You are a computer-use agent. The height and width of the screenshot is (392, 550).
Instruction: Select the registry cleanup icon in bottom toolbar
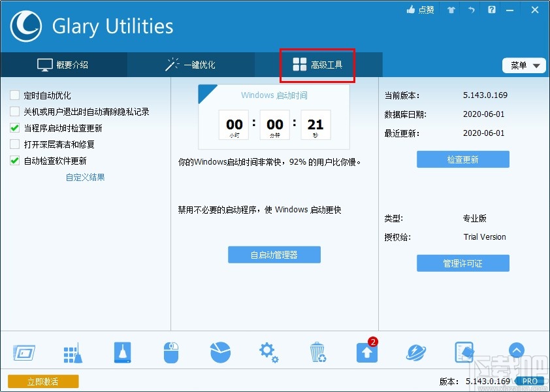coord(73,351)
